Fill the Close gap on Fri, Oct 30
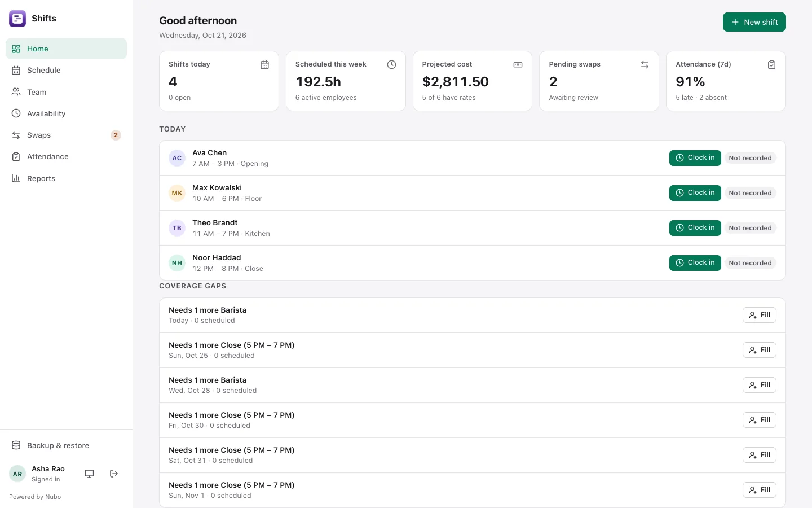The height and width of the screenshot is (508, 812). 759,420
